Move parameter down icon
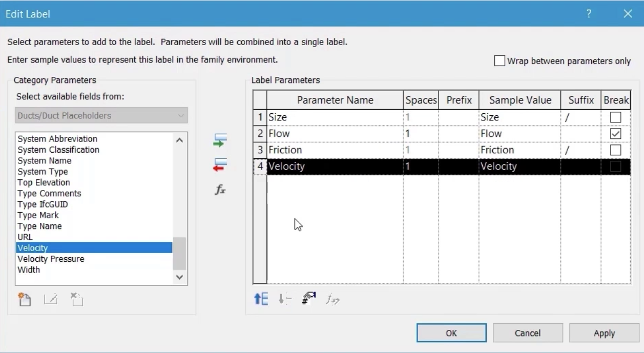The height and width of the screenshot is (353, 644). tap(285, 300)
